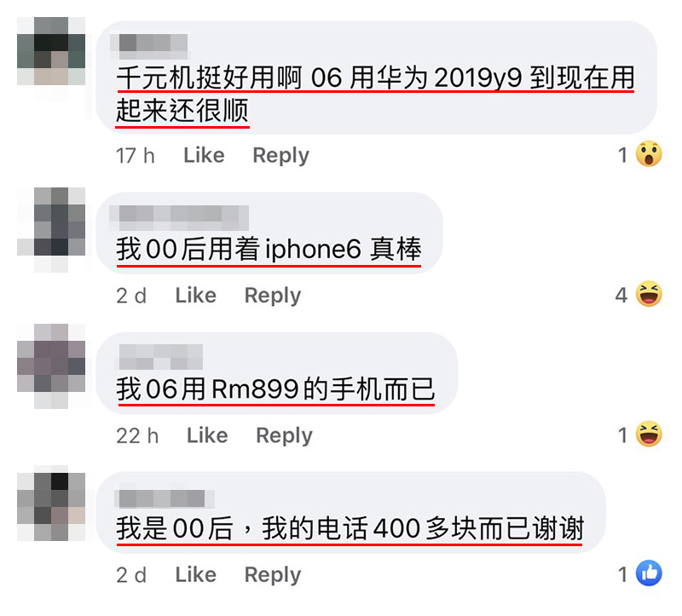682x616 pixels.
Task: Open the 17 h timestamp link
Action: (x=136, y=156)
